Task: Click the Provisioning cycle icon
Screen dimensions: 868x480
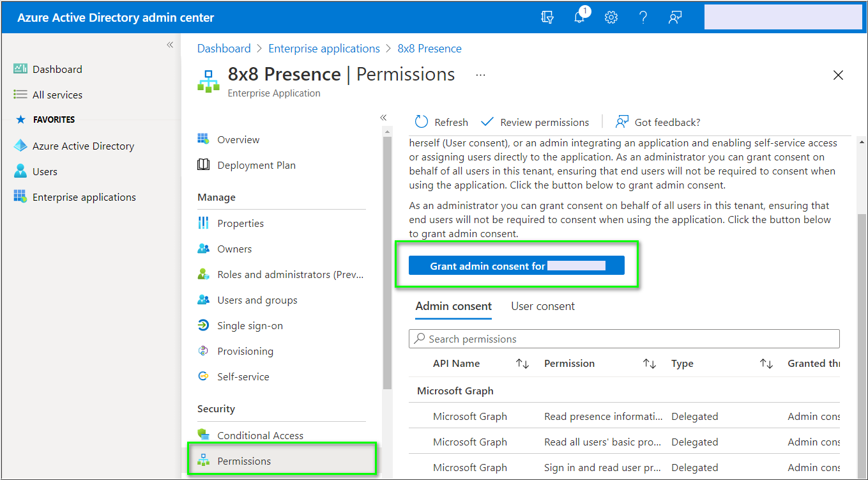Action: [x=203, y=351]
